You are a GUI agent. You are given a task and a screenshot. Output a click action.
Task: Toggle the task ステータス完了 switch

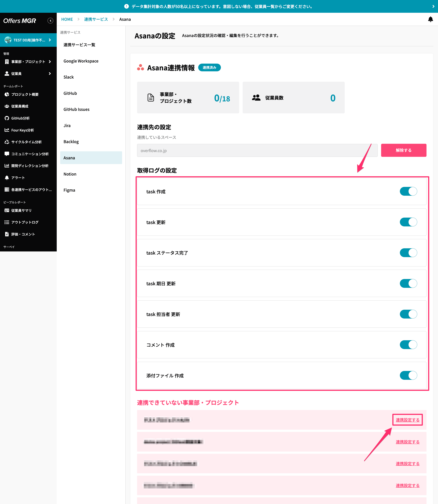point(408,253)
